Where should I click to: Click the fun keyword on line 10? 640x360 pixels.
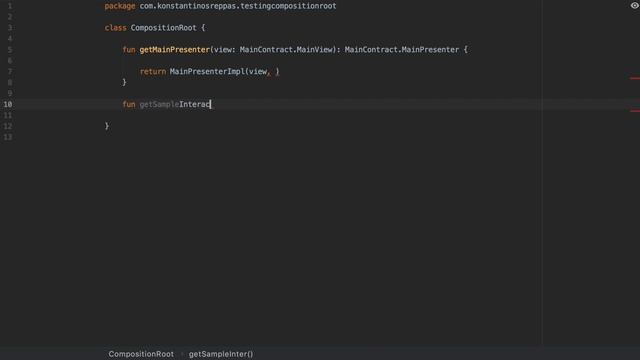click(x=129, y=104)
